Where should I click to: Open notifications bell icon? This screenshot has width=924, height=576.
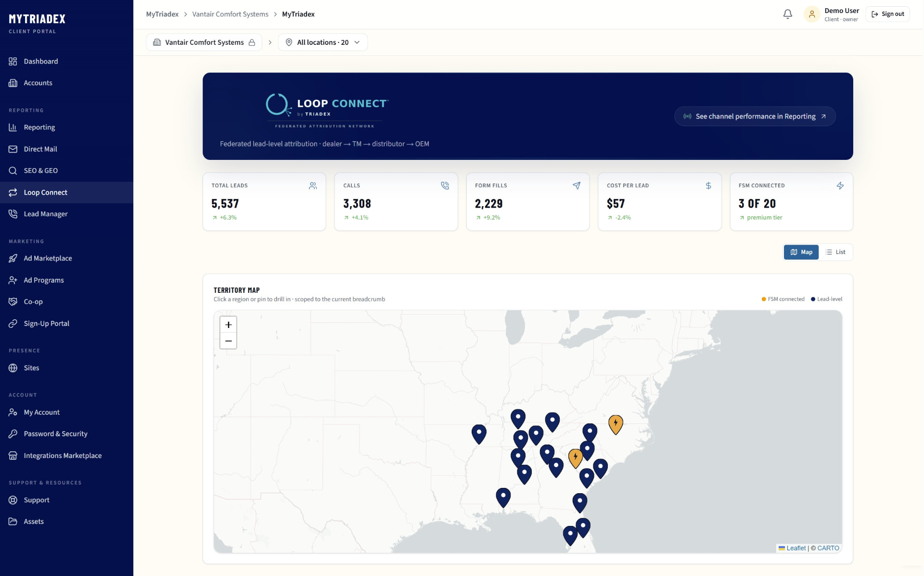(787, 14)
